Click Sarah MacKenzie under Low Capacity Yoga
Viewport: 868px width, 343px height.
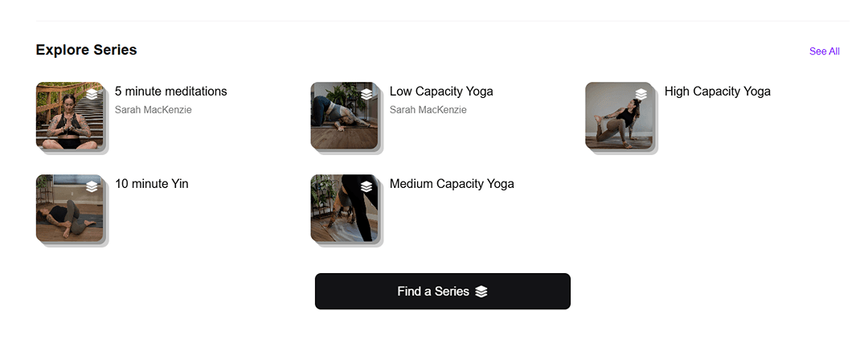428,110
